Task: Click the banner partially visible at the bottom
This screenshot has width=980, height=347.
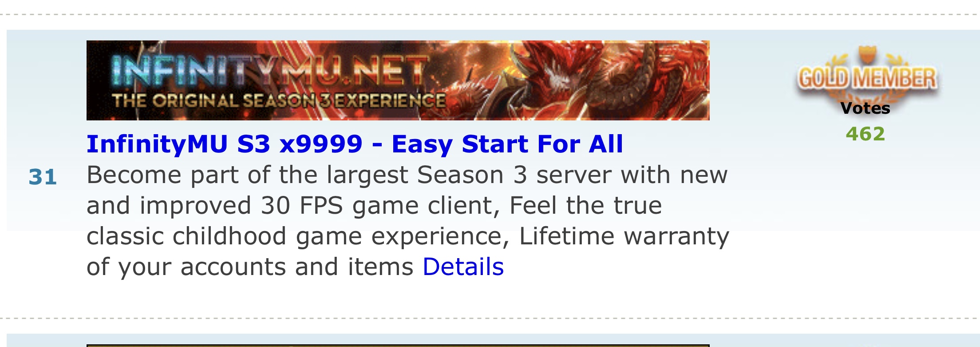Action: point(398,345)
